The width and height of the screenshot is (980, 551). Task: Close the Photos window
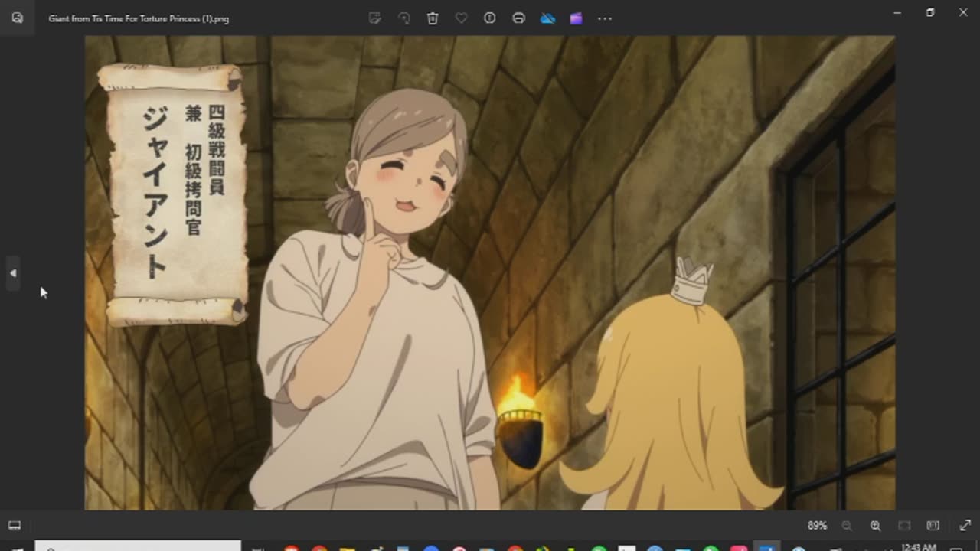[x=963, y=12]
